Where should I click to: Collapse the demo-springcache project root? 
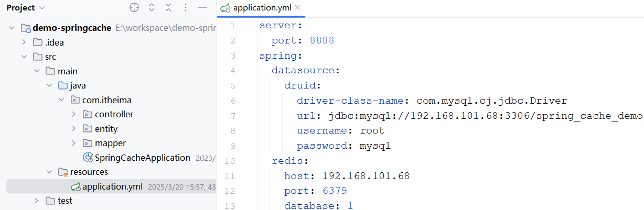(12, 28)
